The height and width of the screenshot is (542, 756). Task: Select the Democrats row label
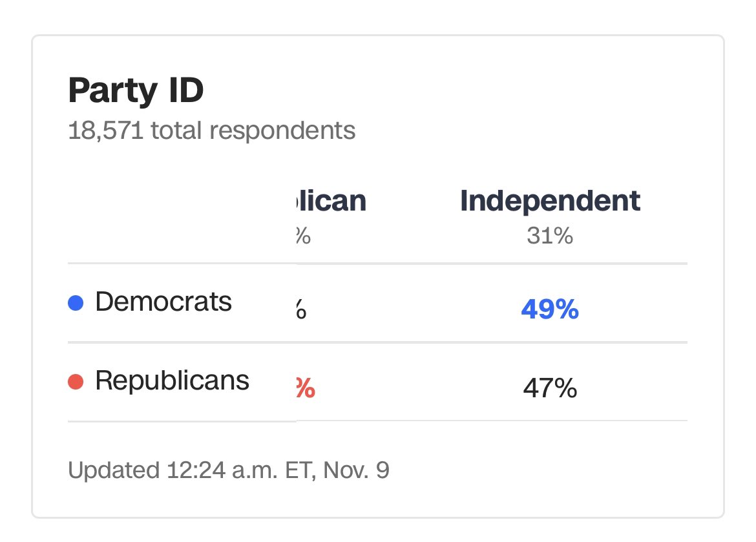163,302
